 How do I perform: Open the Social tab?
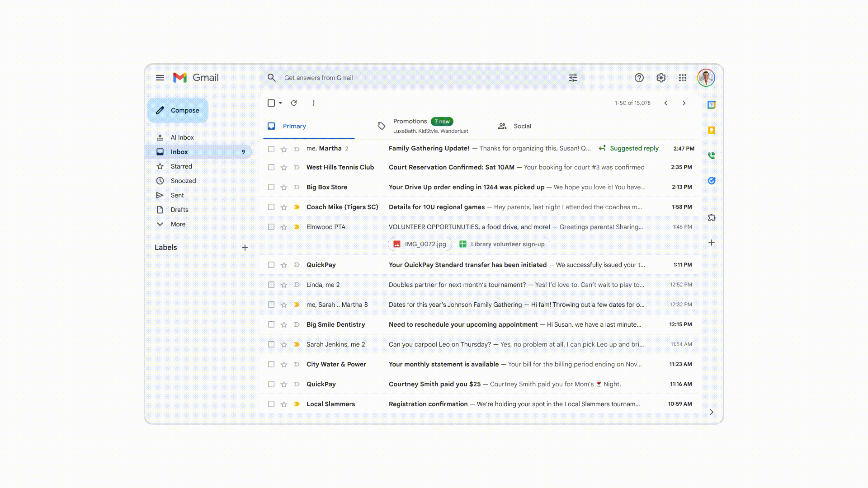click(x=522, y=126)
